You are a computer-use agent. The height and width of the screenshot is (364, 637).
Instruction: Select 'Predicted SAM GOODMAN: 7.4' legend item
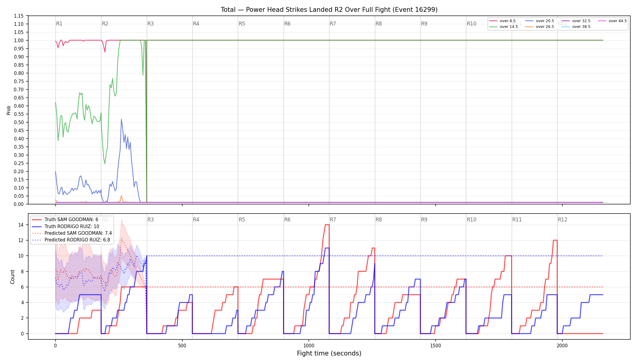[x=72, y=233]
